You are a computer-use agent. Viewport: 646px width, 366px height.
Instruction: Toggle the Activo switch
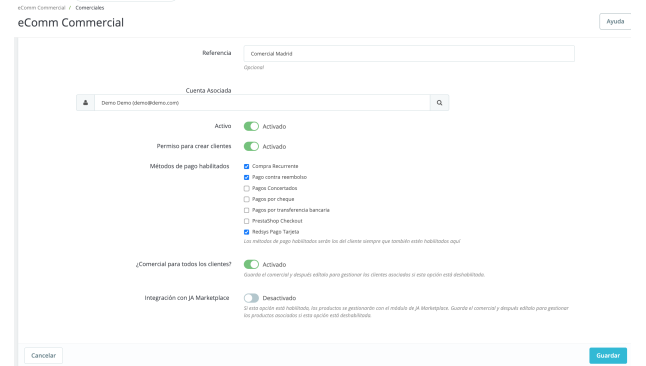[x=251, y=126]
